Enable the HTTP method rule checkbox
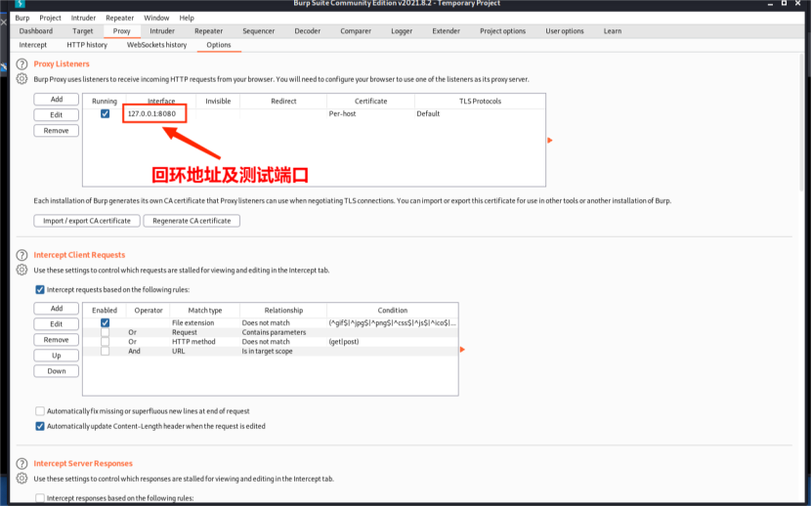The height and width of the screenshot is (506, 812). click(x=106, y=341)
